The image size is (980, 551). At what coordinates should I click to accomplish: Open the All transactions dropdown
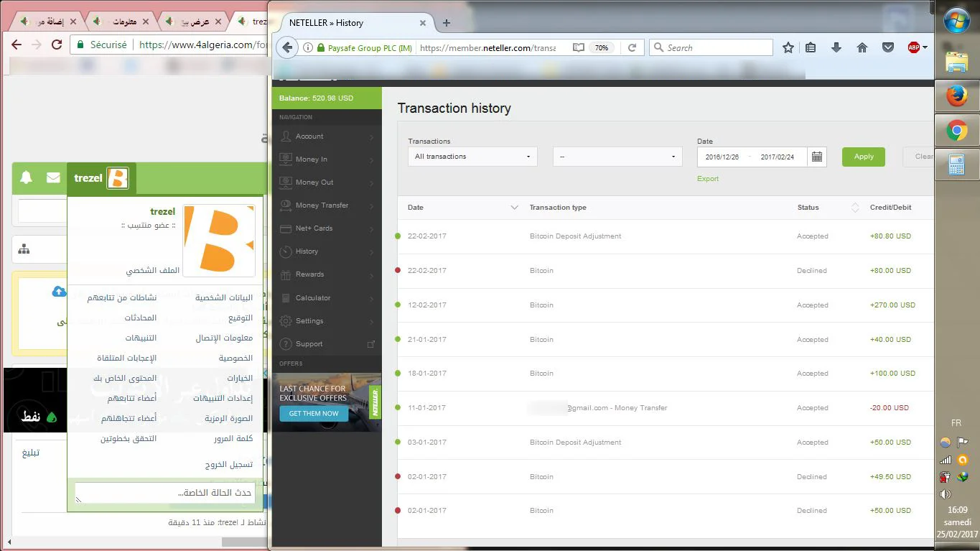point(472,157)
